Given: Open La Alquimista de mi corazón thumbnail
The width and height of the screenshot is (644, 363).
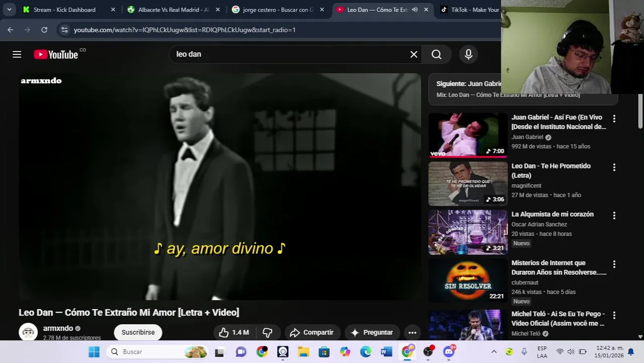Looking at the screenshot, I should 468,232.
